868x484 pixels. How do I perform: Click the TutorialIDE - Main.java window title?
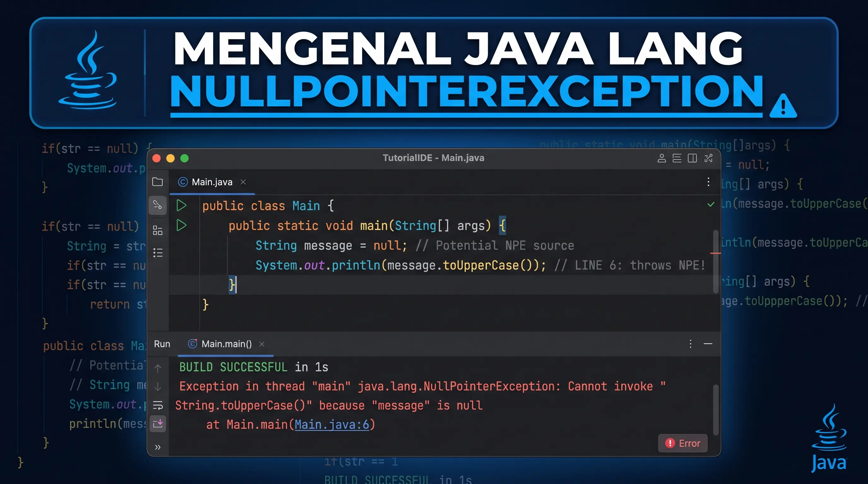(433, 158)
